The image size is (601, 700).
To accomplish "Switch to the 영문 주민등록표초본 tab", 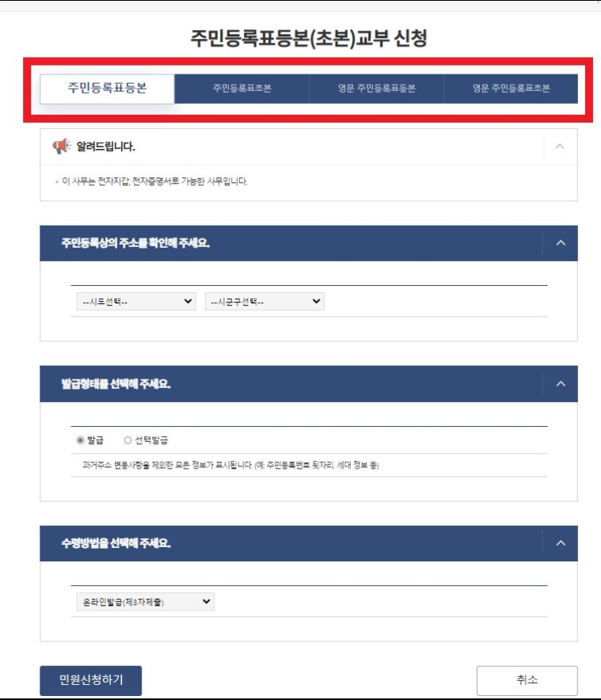I will point(511,89).
